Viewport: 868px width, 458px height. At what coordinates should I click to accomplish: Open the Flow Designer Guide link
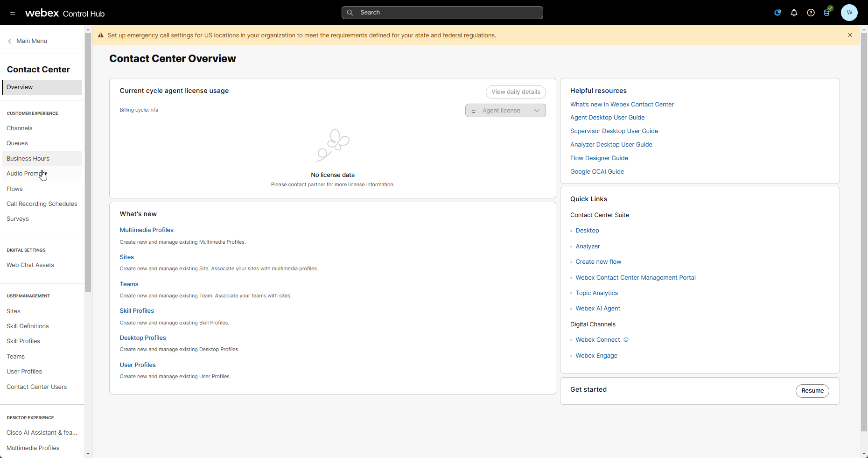click(x=599, y=158)
